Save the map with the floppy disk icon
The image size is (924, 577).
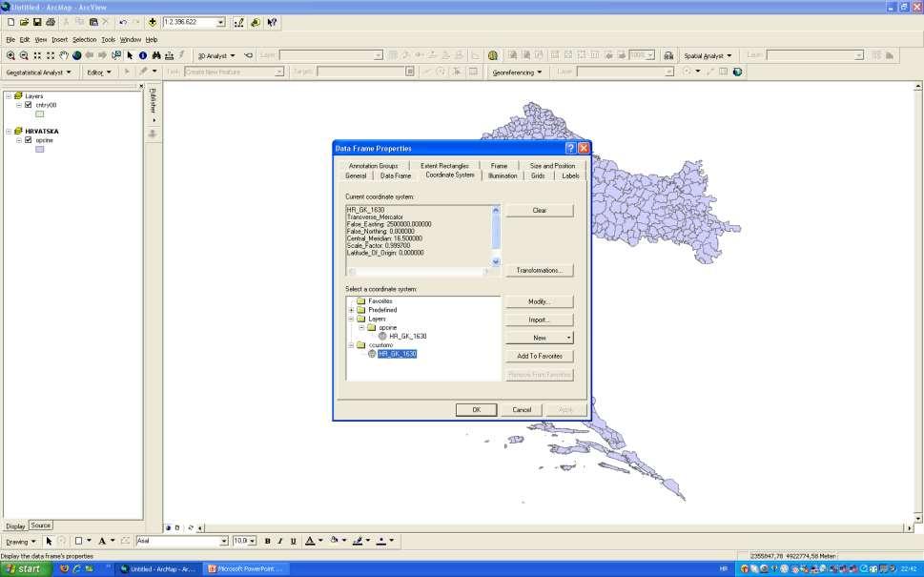37,22
